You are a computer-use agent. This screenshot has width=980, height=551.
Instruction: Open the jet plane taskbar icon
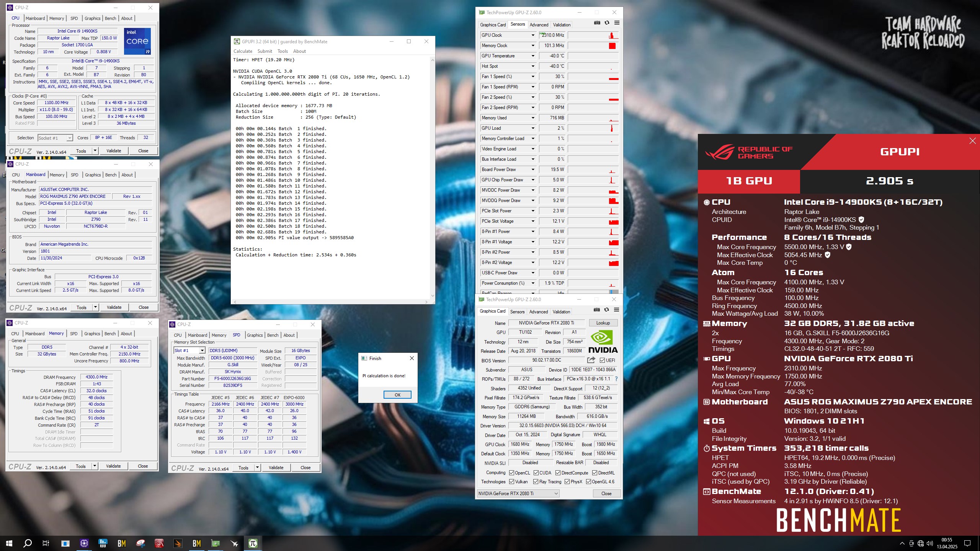click(234, 543)
